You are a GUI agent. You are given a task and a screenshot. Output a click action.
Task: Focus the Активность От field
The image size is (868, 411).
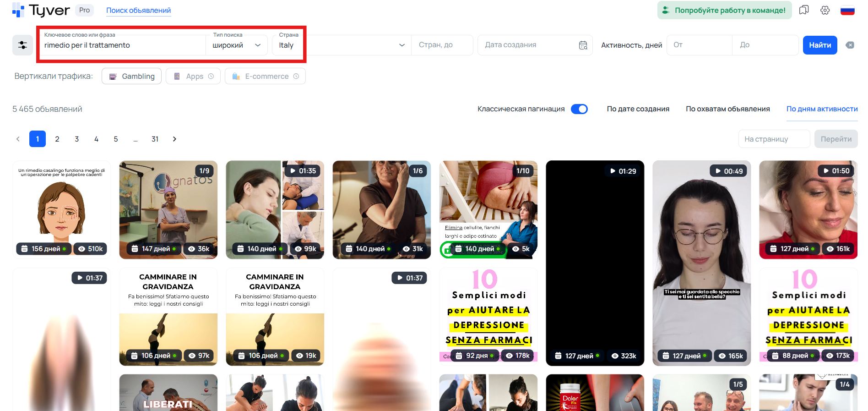[699, 45]
